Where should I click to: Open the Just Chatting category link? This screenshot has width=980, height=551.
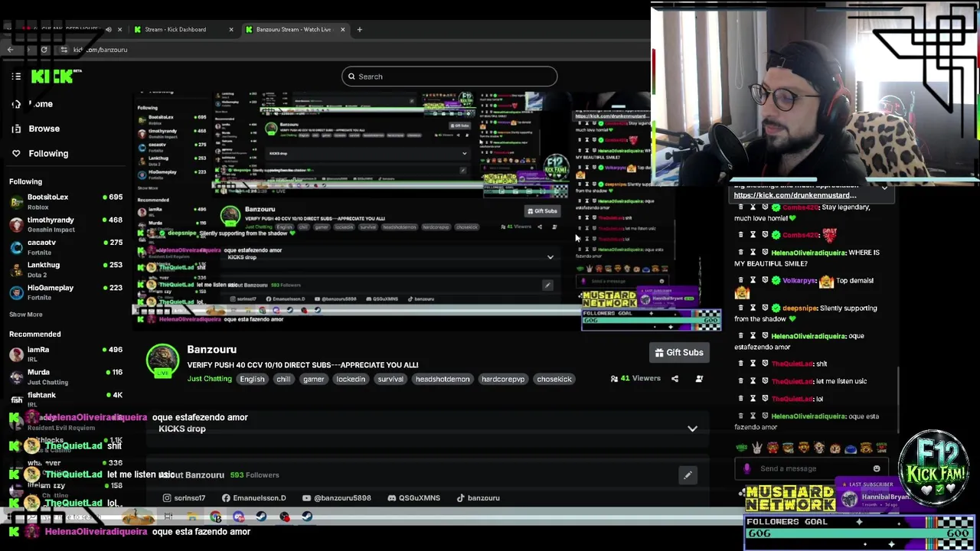tap(210, 379)
